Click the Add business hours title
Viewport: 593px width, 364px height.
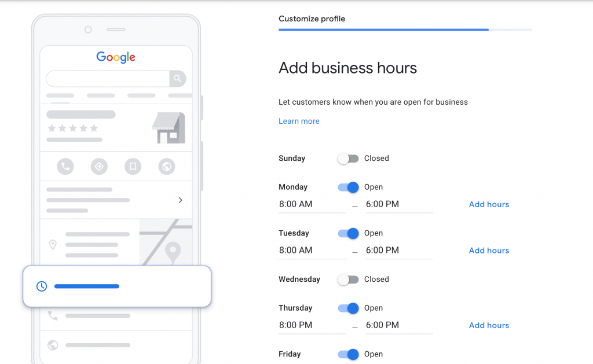click(x=347, y=68)
